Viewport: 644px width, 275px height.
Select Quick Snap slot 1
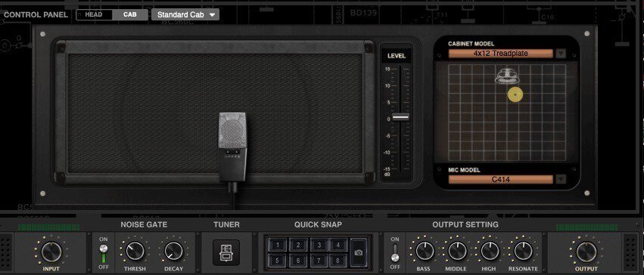(278, 245)
